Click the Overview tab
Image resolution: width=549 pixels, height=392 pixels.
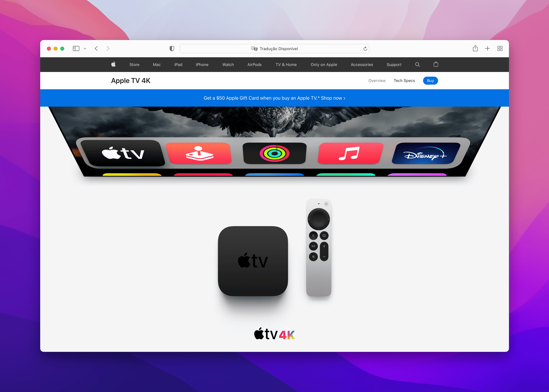tap(377, 81)
